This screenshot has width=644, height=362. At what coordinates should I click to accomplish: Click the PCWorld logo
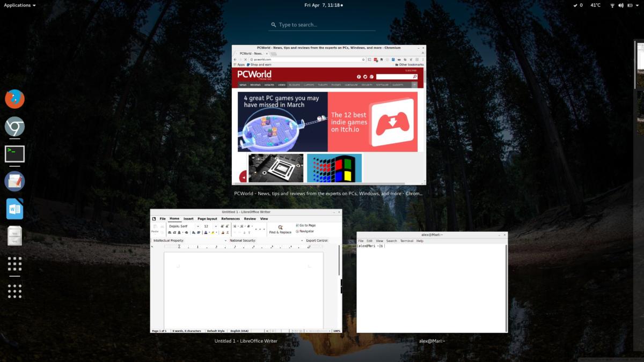pos(255,75)
